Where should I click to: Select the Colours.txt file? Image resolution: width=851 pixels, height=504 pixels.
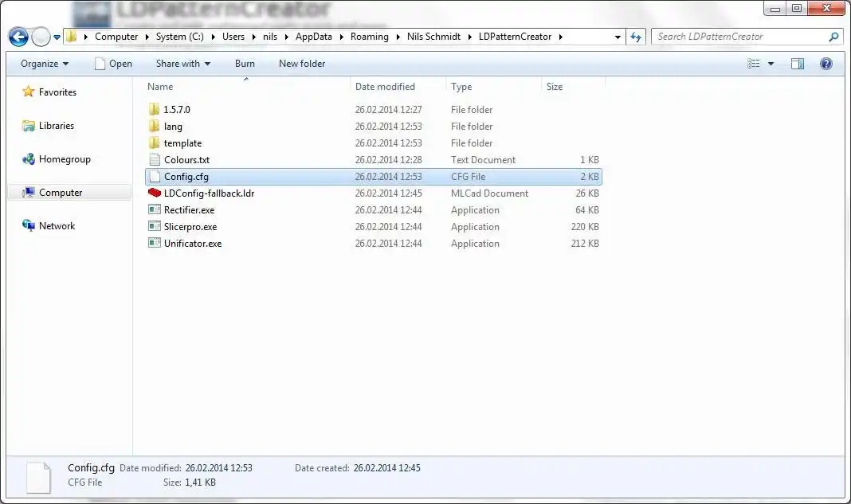186,160
